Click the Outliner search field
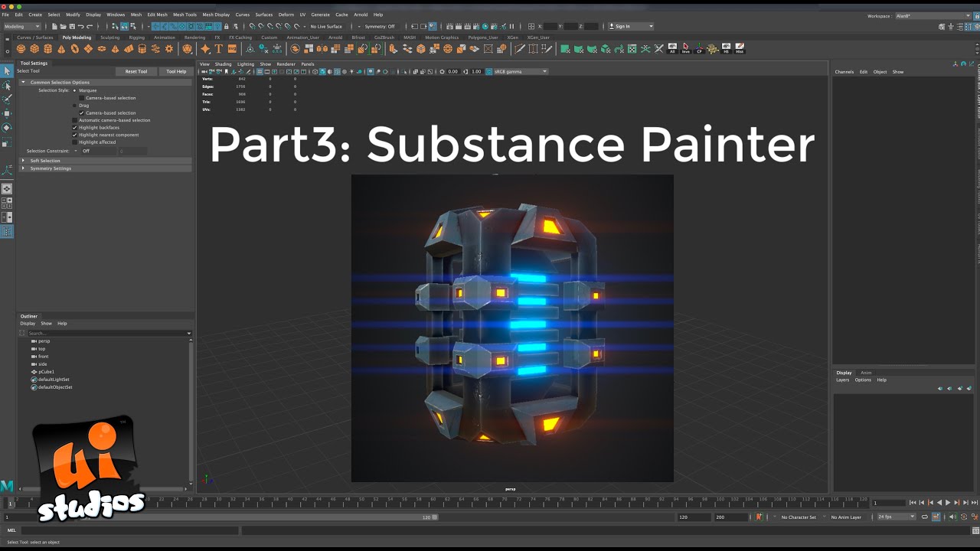Screen dimensions: 980x551 tap(109, 334)
